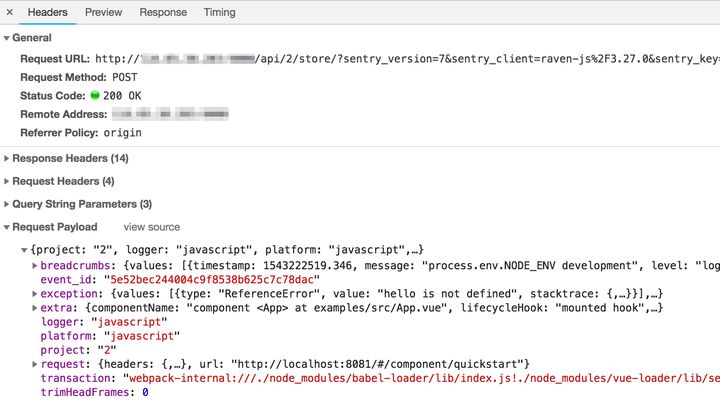Image resolution: width=720 pixels, height=403 pixels.
Task: Click the trimHeadFrames 0 value
Action: 145,392
